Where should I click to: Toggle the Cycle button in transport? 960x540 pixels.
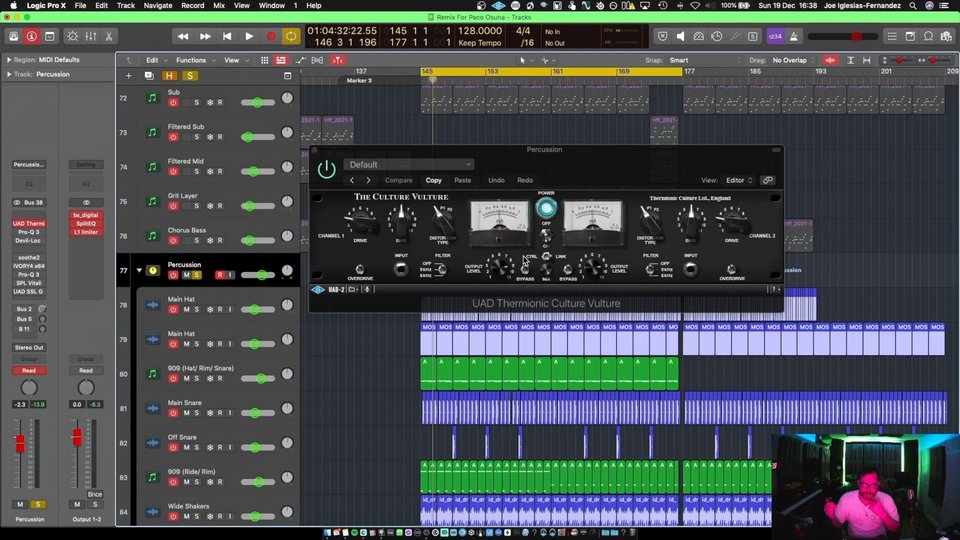pos(291,36)
